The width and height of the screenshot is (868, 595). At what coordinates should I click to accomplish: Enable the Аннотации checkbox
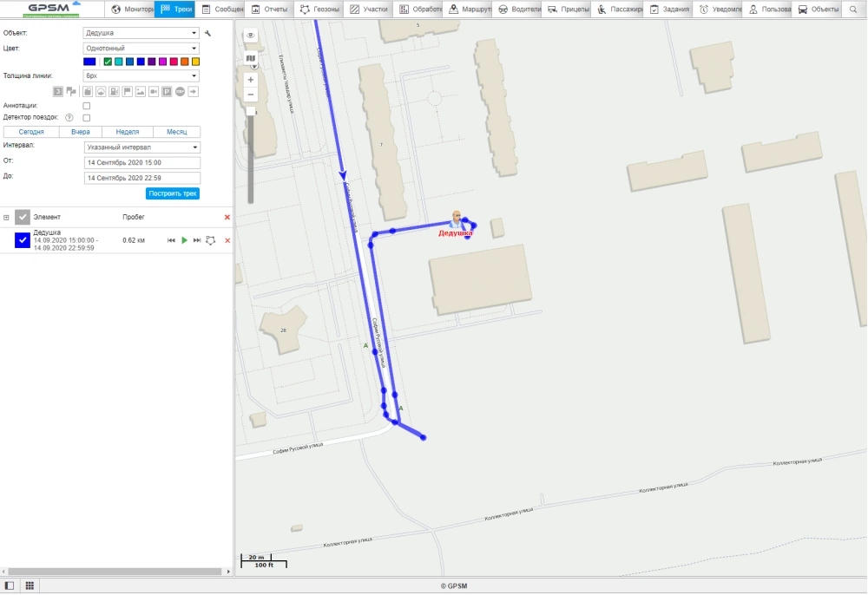(86, 106)
